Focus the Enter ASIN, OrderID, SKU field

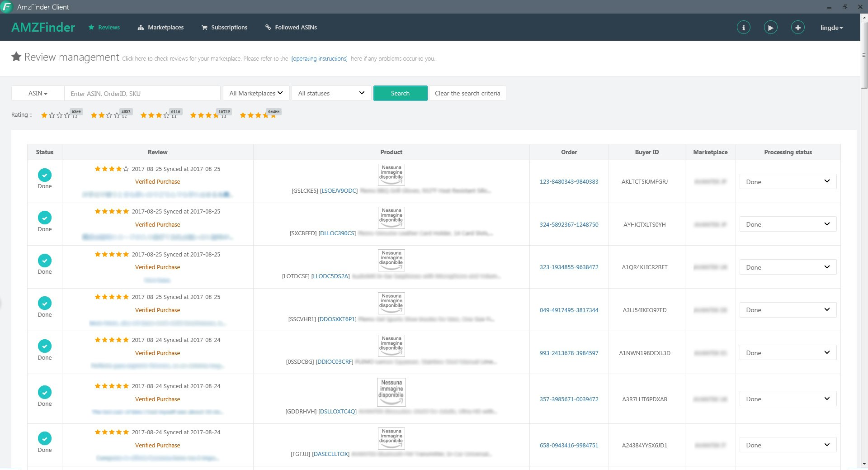pyautogui.click(x=142, y=93)
